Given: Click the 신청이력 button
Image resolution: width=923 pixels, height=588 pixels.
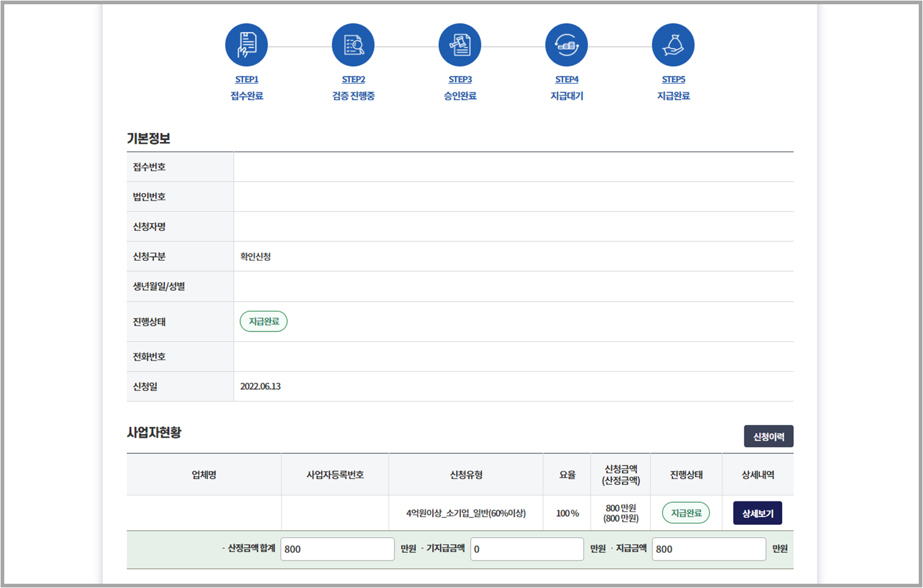Looking at the screenshot, I should 769,436.
